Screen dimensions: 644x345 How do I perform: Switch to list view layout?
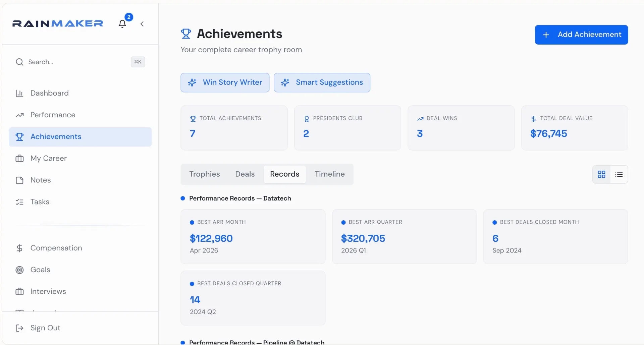[619, 175]
